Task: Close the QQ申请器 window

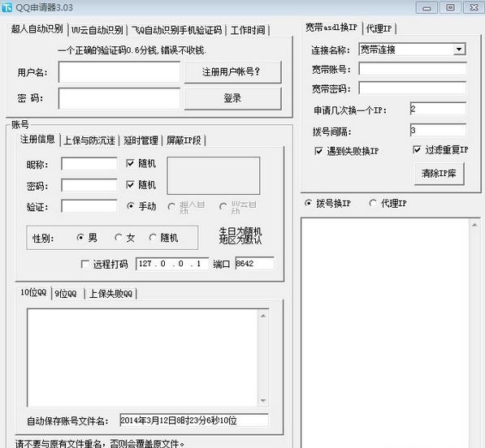Action: [x=474, y=7]
